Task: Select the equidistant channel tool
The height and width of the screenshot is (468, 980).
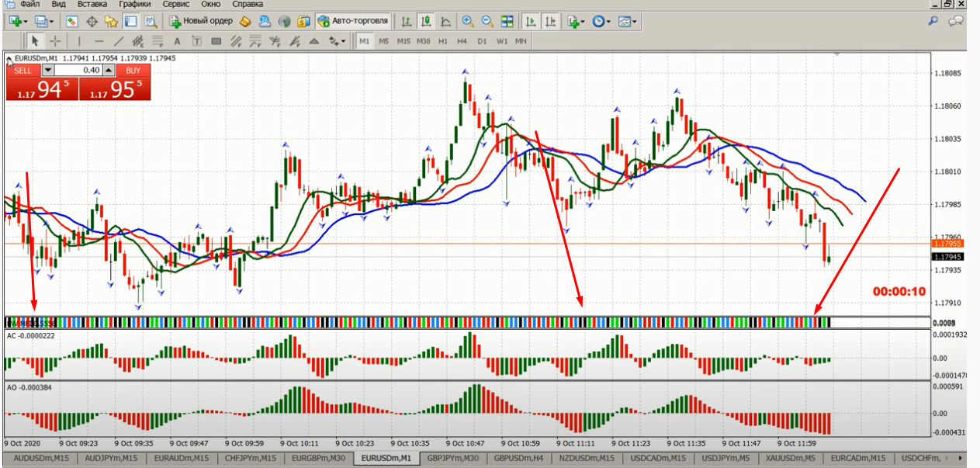Action: [138, 41]
